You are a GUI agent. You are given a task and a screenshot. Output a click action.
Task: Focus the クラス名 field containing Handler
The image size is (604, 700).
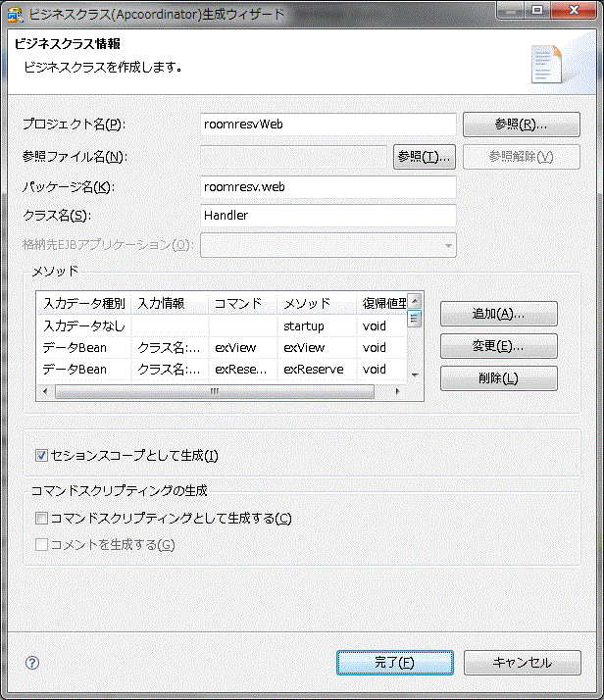tap(328, 216)
